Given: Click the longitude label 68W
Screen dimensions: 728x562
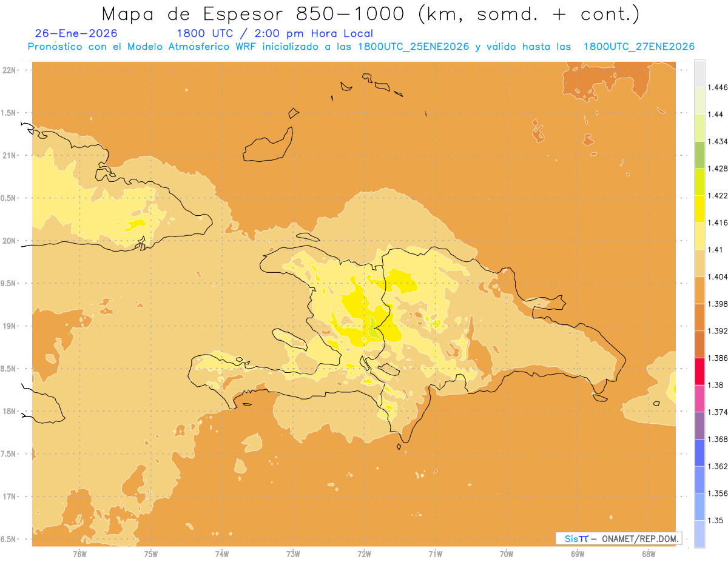Looking at the screenshot, I should tap(649, 554).
